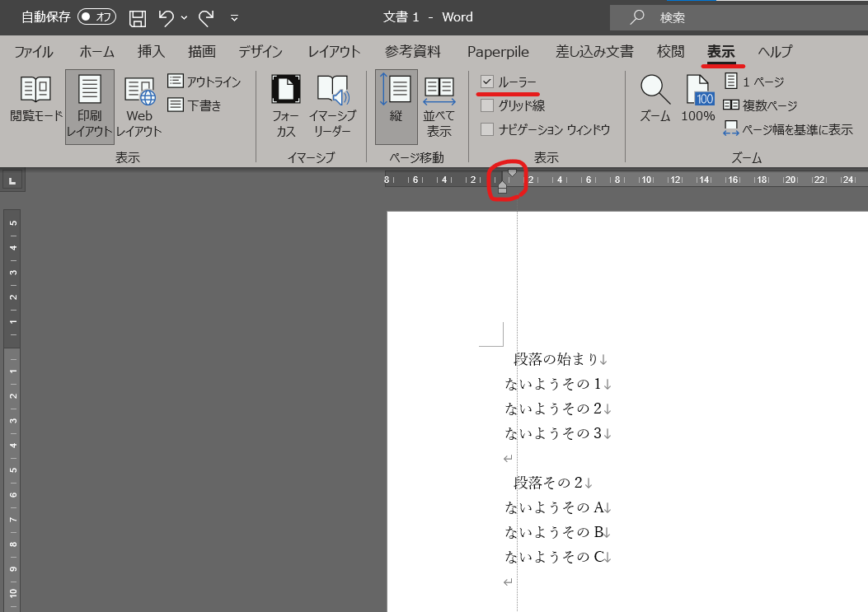The height and width of the screenshot is (612, 868).
Task: Click the horizontal ruler at mark 10
Action: 646,180
